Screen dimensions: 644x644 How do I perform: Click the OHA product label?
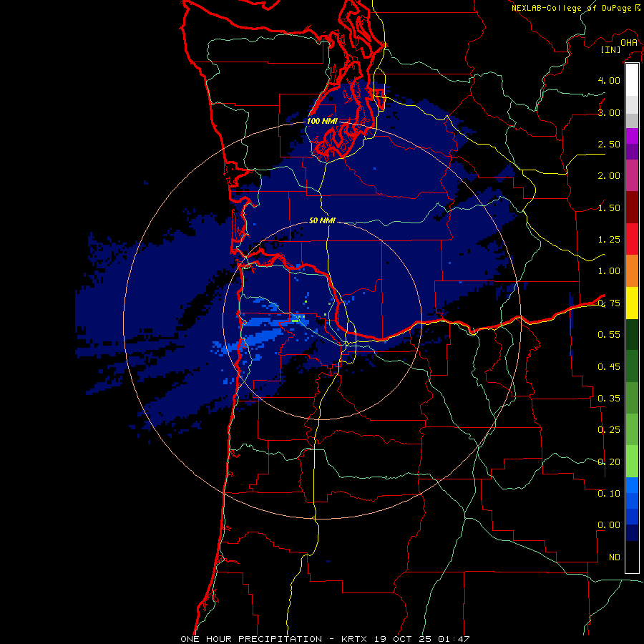click(x=629, y=43)
